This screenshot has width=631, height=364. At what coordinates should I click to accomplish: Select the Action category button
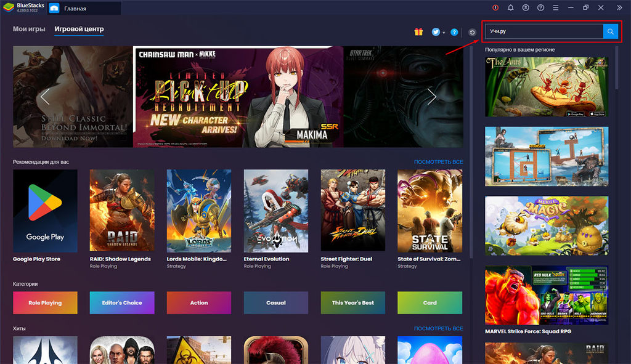coord(199,302)
